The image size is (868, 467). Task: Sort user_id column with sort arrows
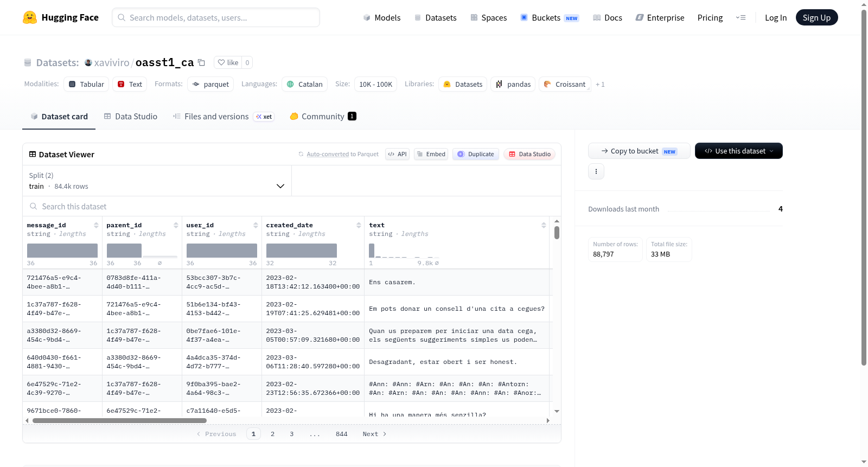[256, 225]
